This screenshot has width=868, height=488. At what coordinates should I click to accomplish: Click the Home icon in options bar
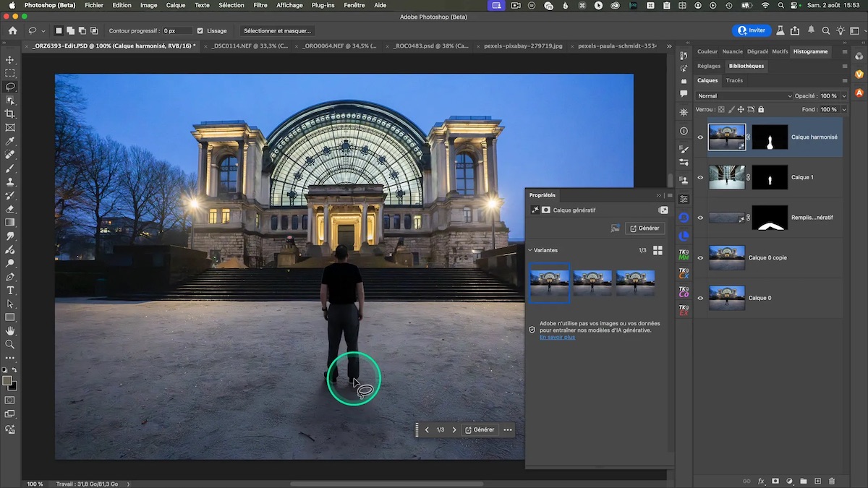[x=12, y=31]
